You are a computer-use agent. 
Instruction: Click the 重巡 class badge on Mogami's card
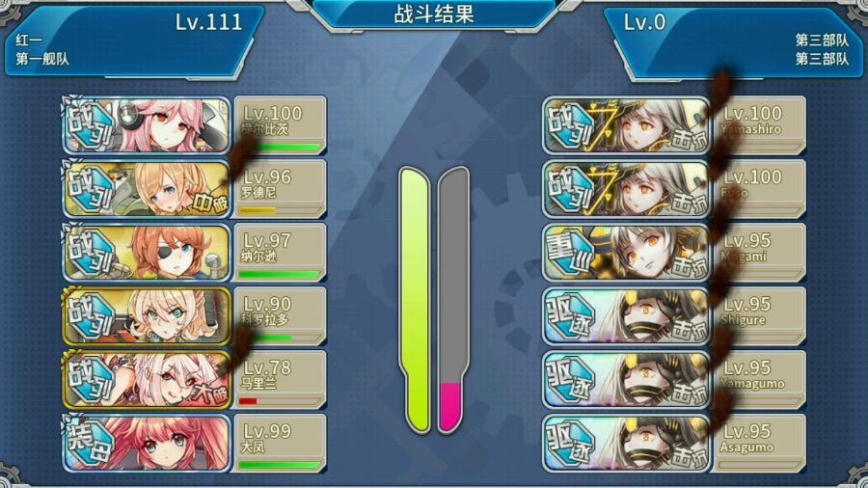(569, 253)
